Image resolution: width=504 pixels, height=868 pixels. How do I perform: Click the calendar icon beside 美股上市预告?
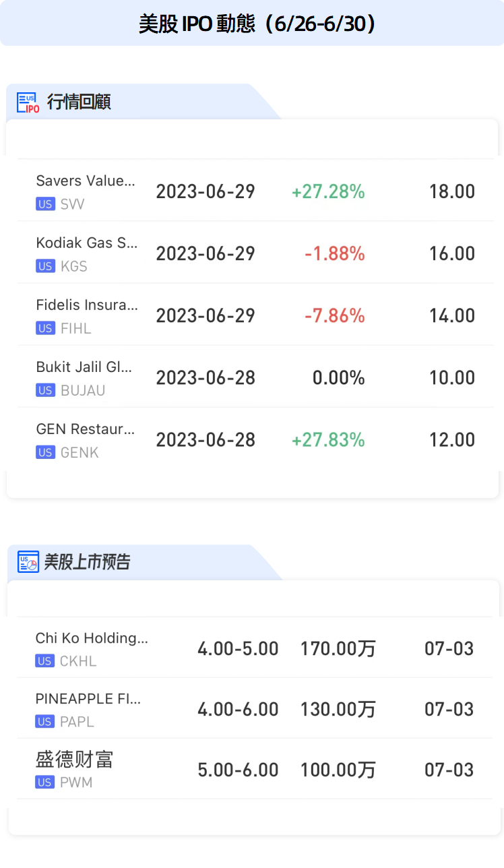(28, 562)
